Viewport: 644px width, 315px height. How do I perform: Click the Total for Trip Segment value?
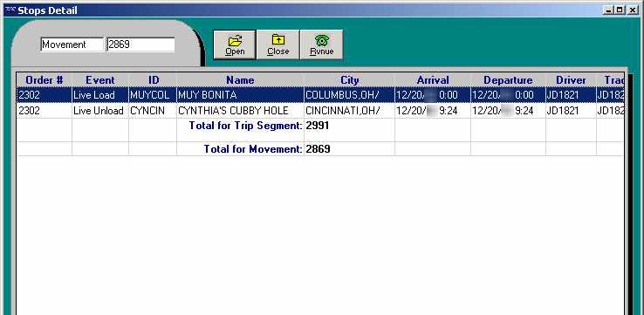pyautogui.click(x=318, y=126)
